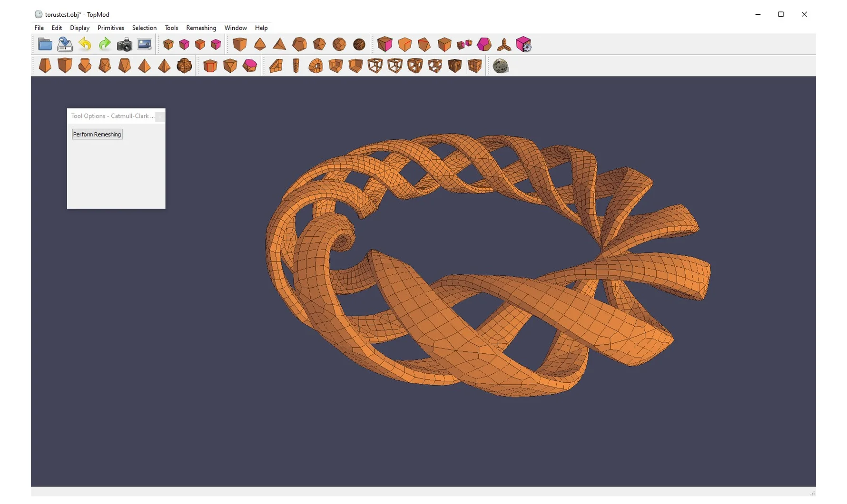847x504 pixels.
Task: Redo with the green arrow icon
Action: point(105,45)
